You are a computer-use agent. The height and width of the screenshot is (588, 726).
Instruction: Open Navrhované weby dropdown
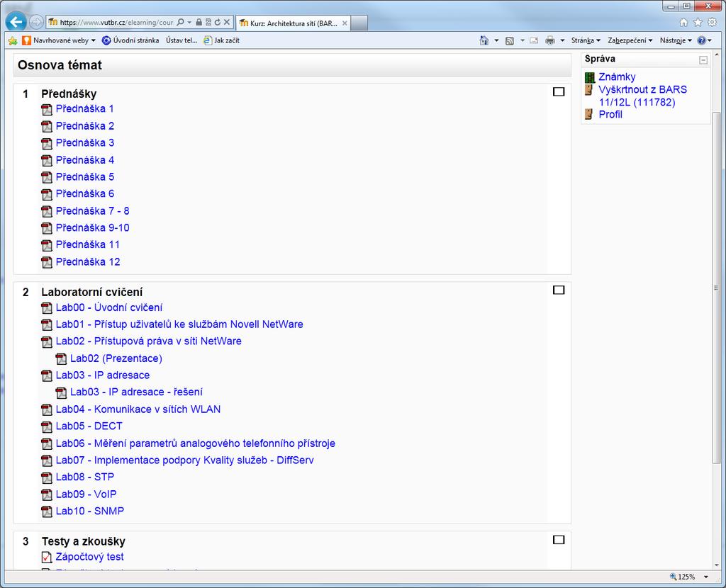point(59,40)
